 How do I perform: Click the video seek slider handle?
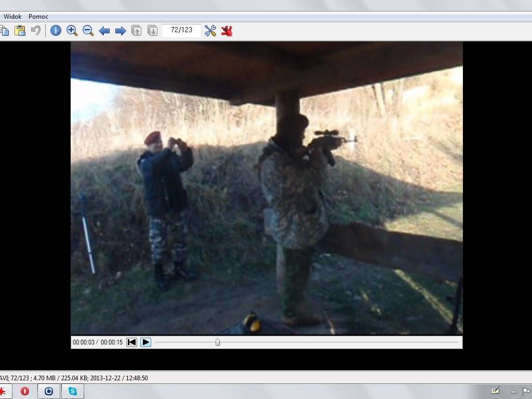click(218, 342)
